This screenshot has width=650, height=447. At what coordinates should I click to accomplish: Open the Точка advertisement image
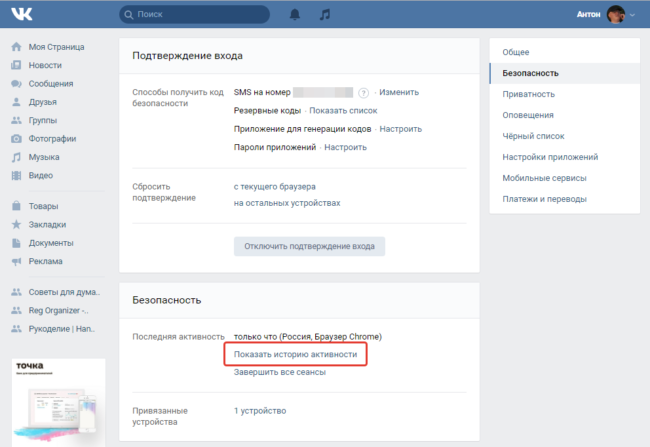[58, 402]
